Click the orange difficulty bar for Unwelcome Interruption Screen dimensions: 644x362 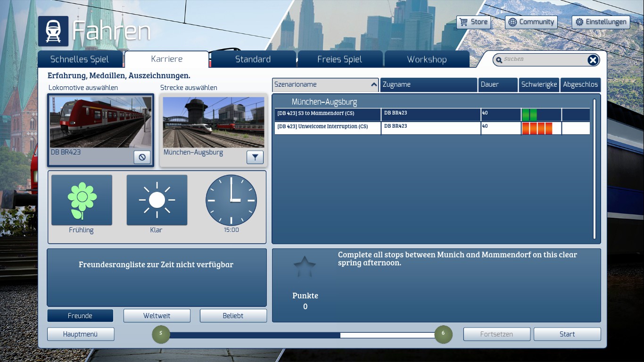pyautogui.click(x=537, y=128)
